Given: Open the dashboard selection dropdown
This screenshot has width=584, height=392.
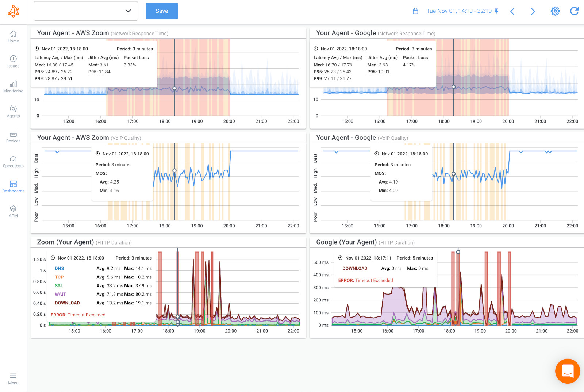Looking at the screenshot, I should (x=85, y=11).
